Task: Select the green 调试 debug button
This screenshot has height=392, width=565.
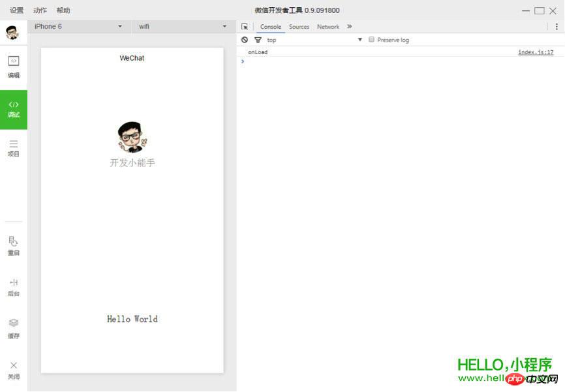Action: tap(14, 110)
